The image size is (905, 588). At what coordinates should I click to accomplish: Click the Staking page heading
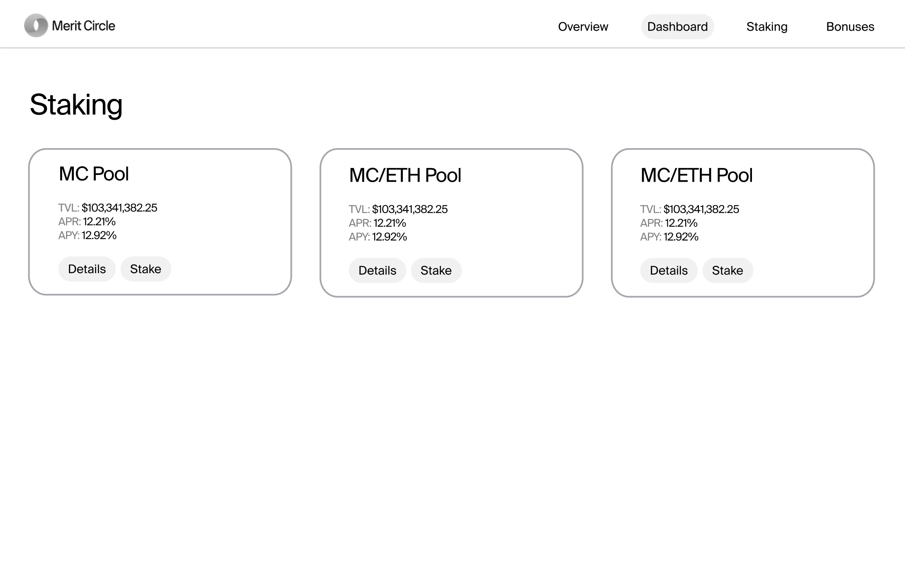click(76, 104)
